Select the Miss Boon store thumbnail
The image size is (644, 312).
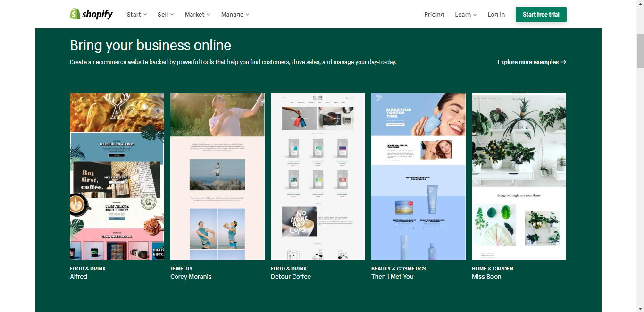click(519, 176)
